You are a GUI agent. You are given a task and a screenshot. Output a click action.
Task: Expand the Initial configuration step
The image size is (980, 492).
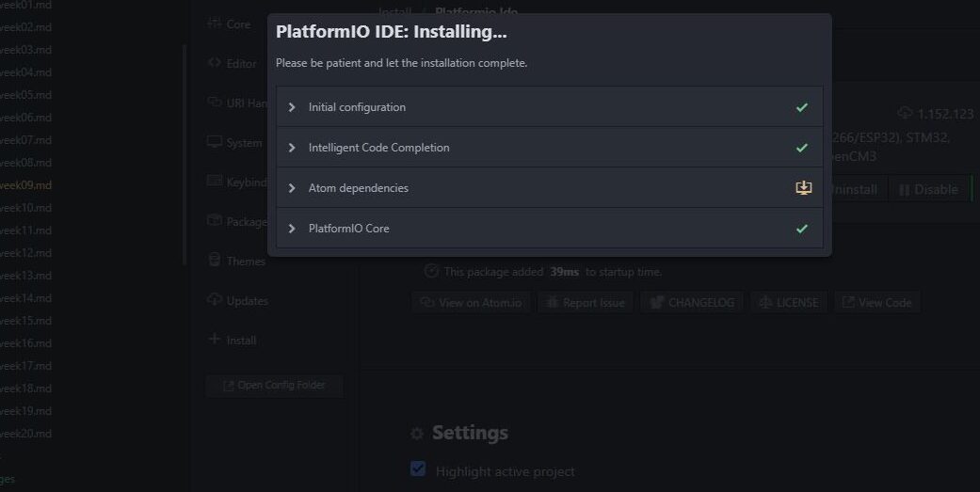coord(291,107)
